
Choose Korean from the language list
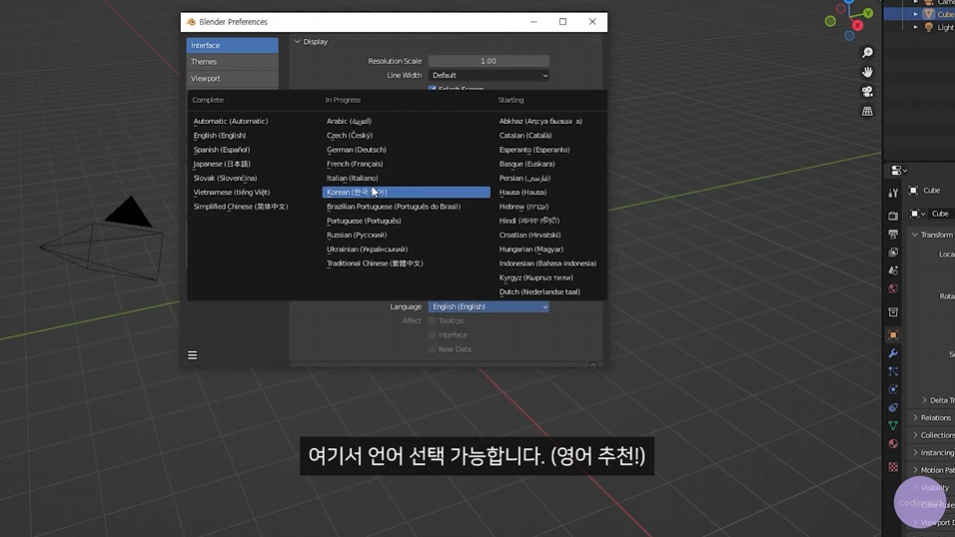(406, 192)
